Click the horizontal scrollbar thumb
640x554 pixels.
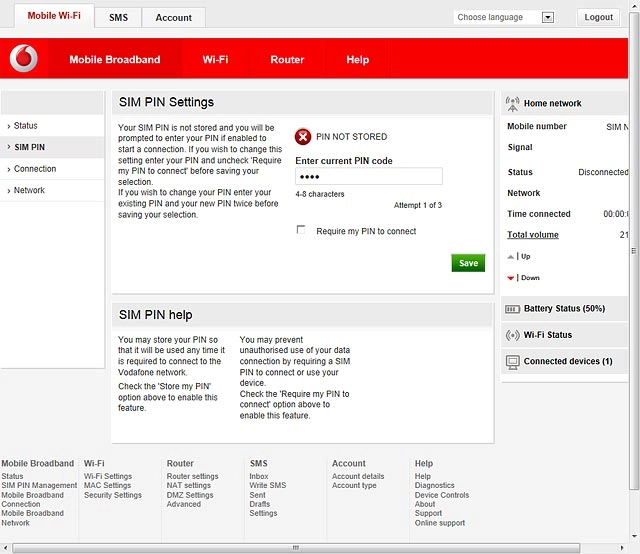(296, 548)
